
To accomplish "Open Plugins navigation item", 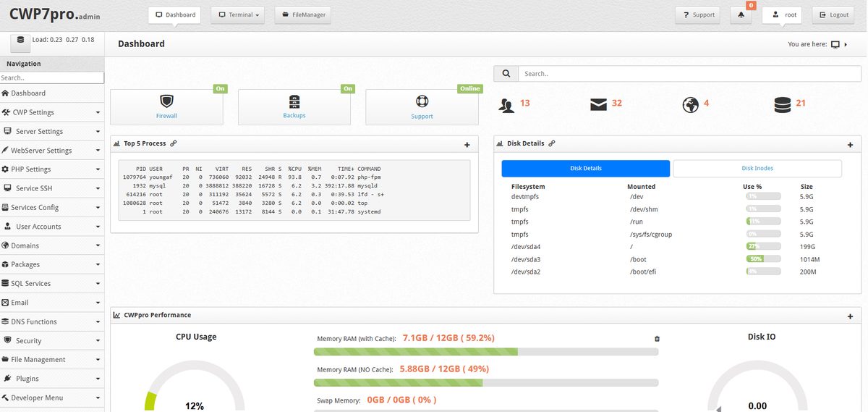I will pyautogui.click(x=52, y=379).
